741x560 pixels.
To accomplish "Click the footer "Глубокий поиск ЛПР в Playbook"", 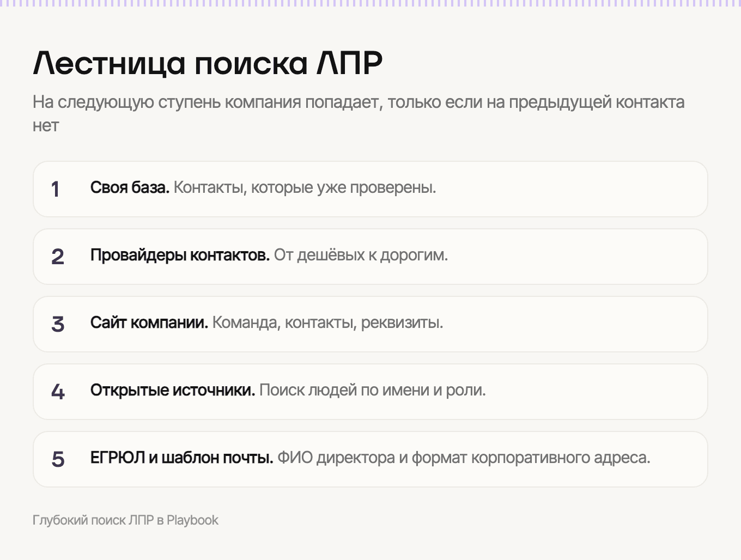I will (x=125, y=520).
